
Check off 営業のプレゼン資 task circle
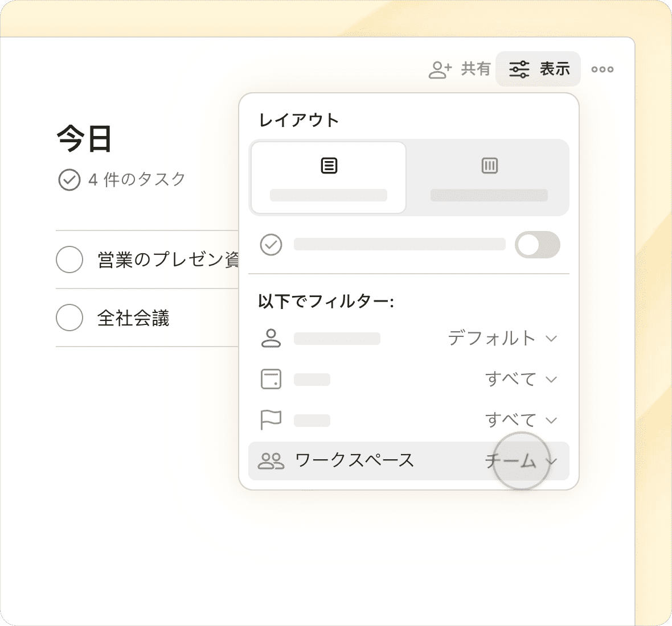click(x=69, y=260)
